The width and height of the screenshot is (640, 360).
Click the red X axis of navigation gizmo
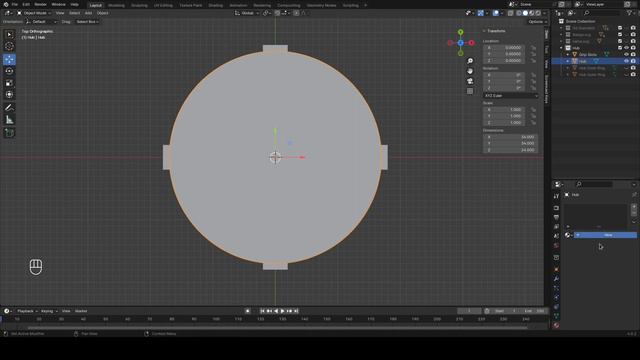click(471, 42)
